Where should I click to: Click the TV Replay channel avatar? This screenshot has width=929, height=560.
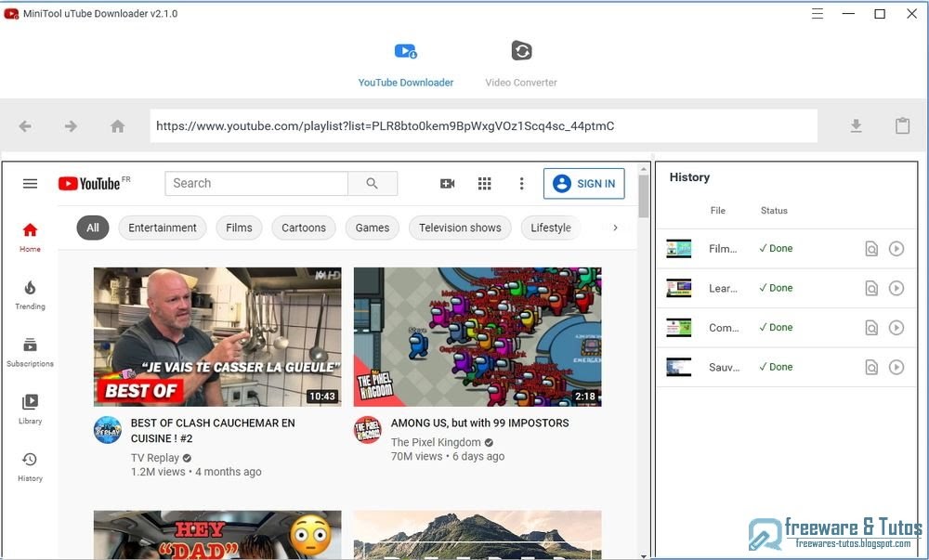108,430
